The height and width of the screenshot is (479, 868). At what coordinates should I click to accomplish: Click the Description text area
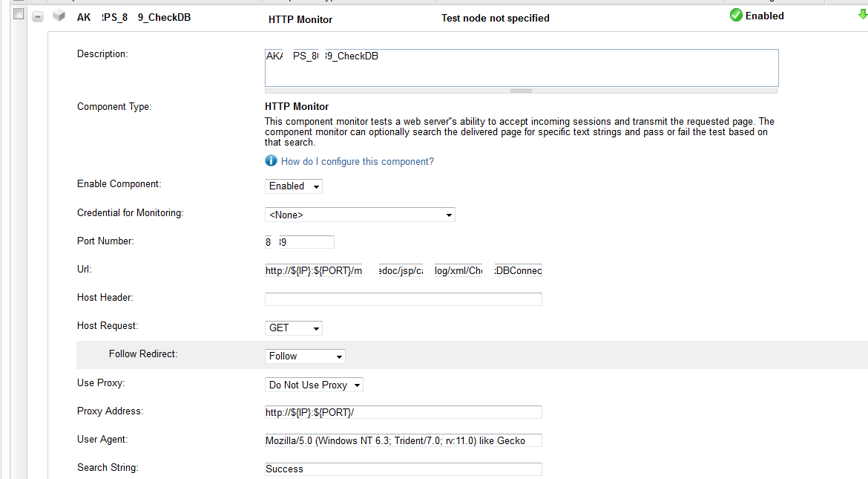[522, 68]
